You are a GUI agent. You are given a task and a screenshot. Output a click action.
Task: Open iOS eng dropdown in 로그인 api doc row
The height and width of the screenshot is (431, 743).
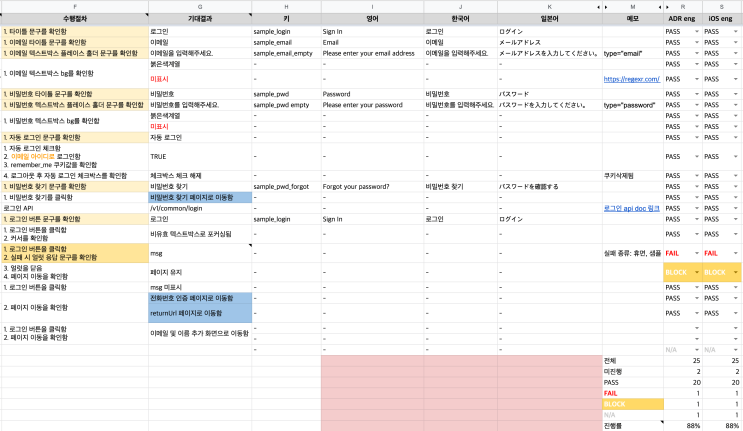click(735, 208)
